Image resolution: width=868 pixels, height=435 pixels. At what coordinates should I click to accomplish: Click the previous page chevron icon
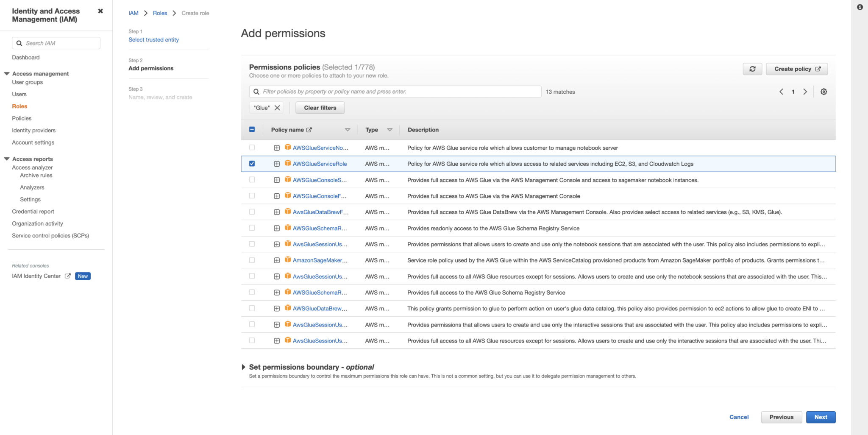781,92
